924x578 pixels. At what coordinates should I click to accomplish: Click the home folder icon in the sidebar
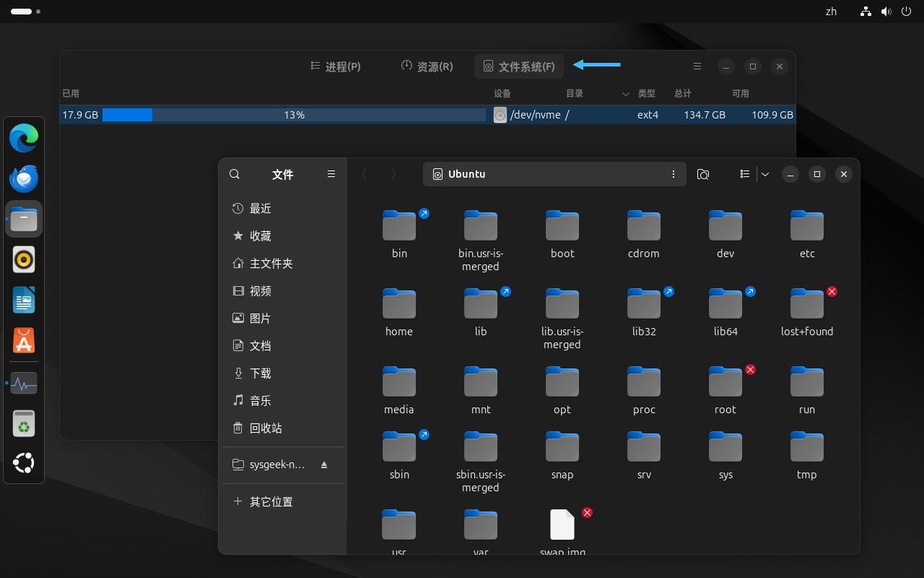[x=238, y=264]
